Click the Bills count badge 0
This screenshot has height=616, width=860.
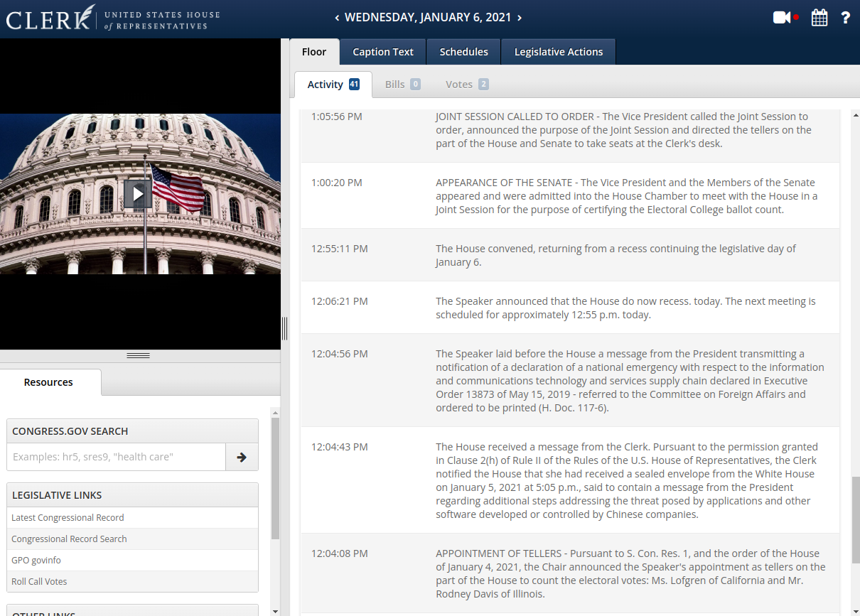(x=415, y=84)
